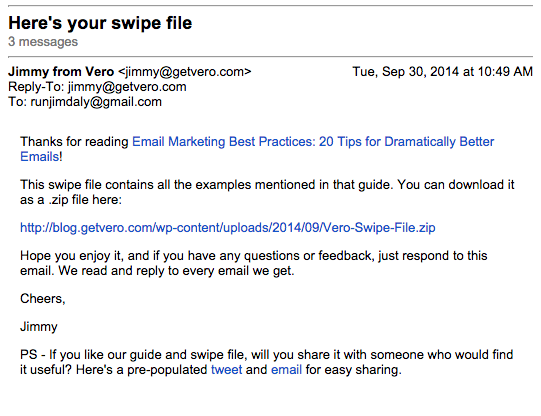Click the 'PS - If you like' paragraph
The height and width of the screenshot is (416, 541).
pyautogui.click(x=266, y=362)
